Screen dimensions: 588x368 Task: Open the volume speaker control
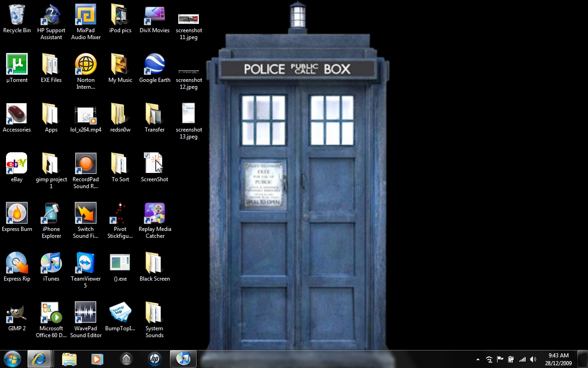point(533,359)
